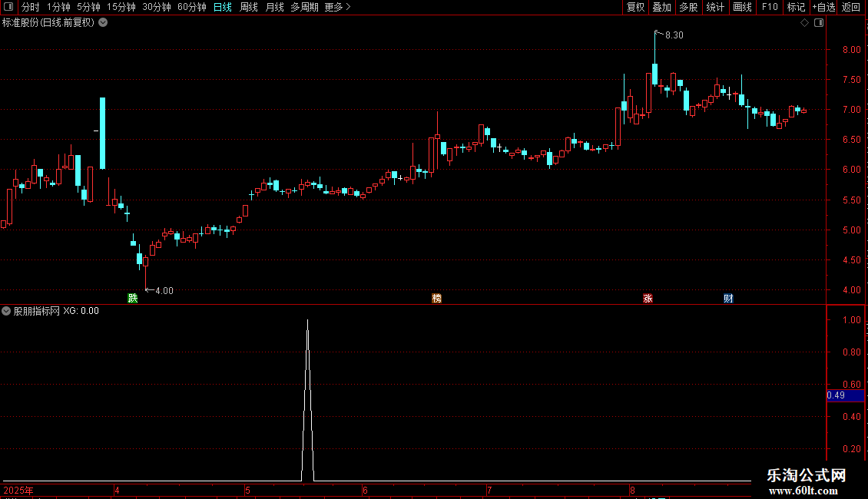Viewport: 868px width, 499px height.
Task: Click the 8.30 high price label
Action: point(674,35)
